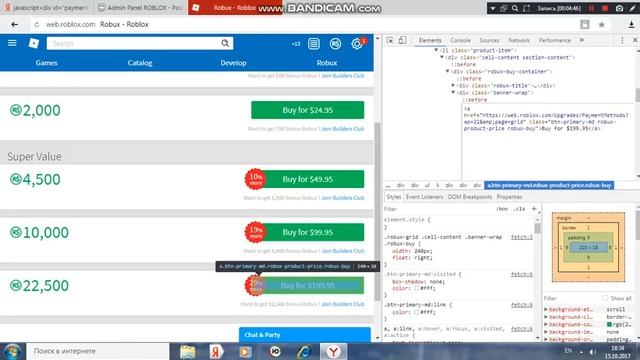640x360 pixels.
Task: Open the Robux balance icon
Action: pos(335,43)
